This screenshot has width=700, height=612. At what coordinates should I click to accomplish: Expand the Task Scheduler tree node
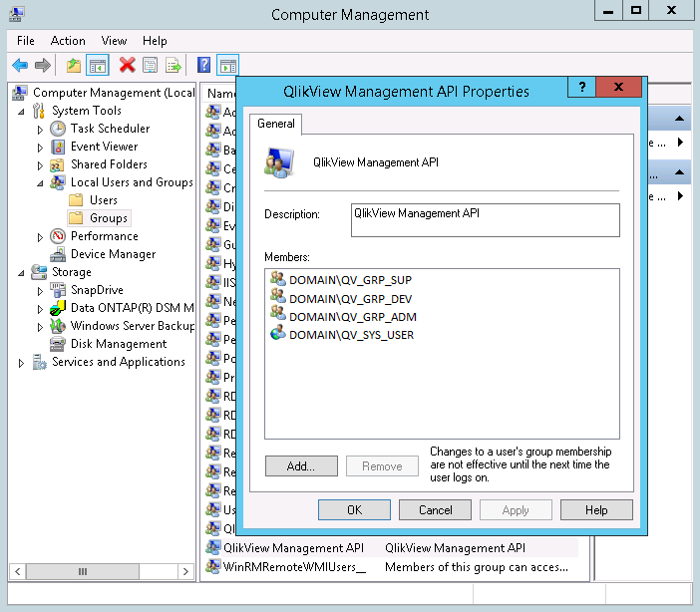coord(40,130)
